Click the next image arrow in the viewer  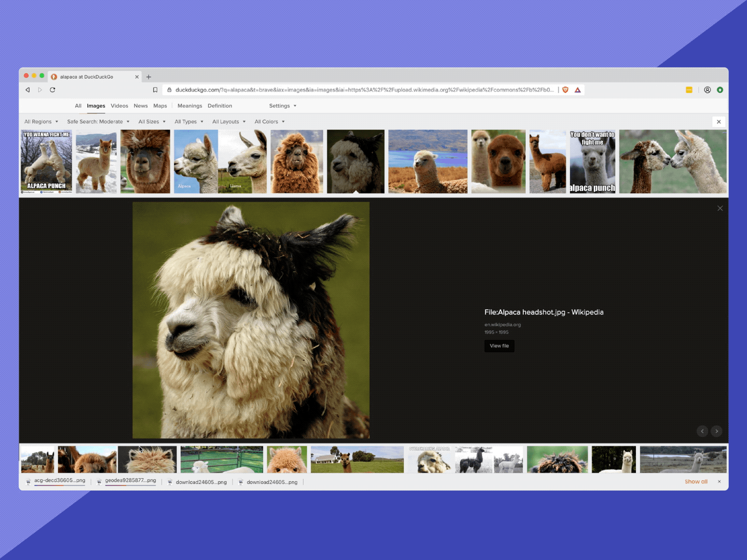pyautogui.click(x=716, y=431)
